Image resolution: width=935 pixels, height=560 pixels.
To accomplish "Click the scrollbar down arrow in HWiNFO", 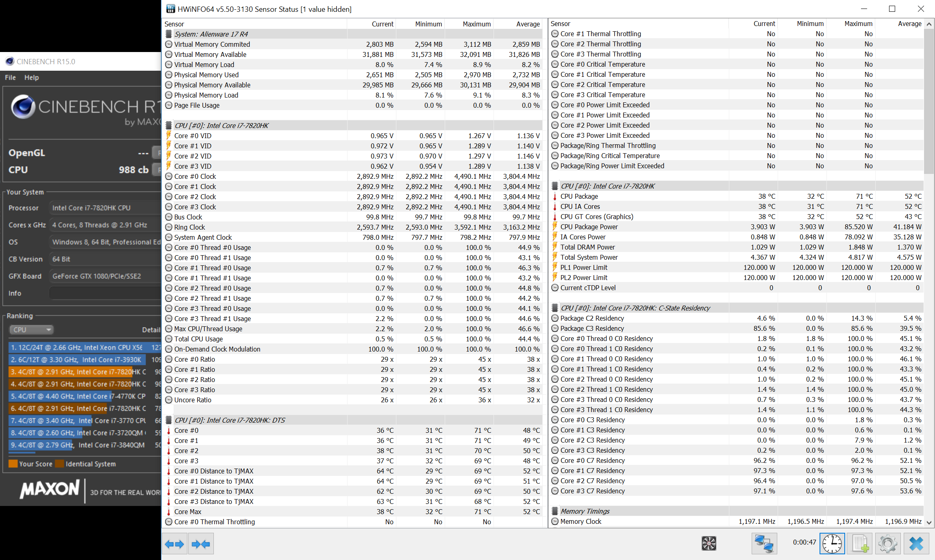I will [x=929, y=522].
